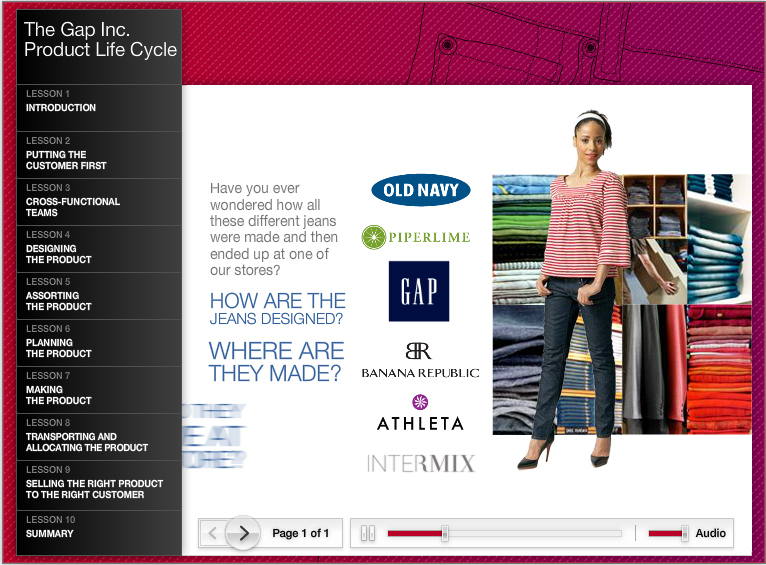
Task: Open Lesson 10 Summary
Action: click(x=99, y=532)
